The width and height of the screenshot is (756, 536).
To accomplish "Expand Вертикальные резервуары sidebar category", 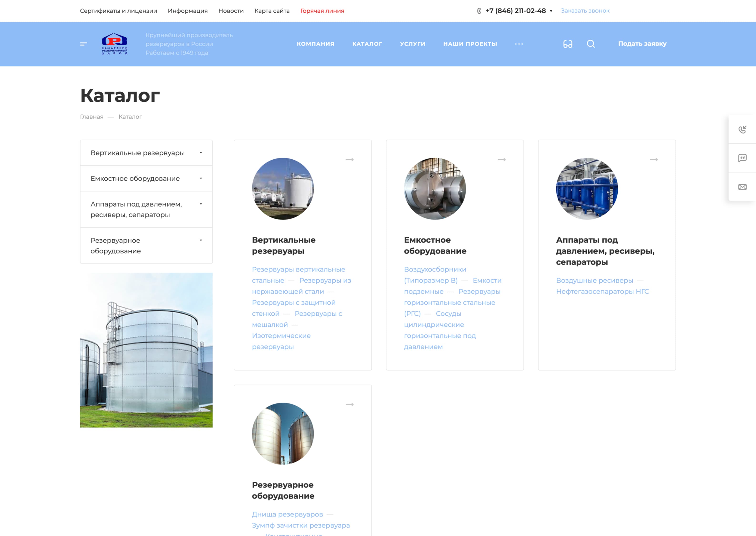I will [x=201, y=153].
